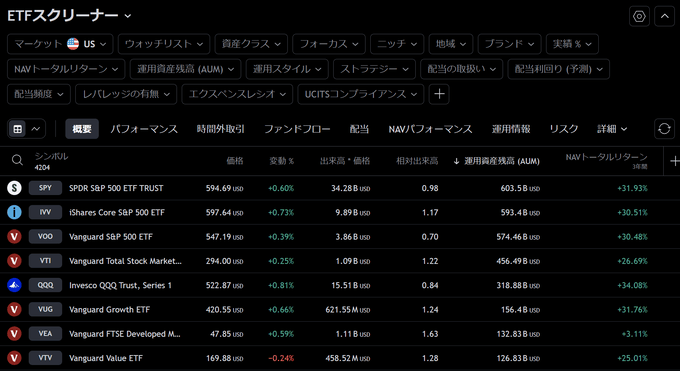
Task: Switch to the リスク tab
Action: click(564, 129)
